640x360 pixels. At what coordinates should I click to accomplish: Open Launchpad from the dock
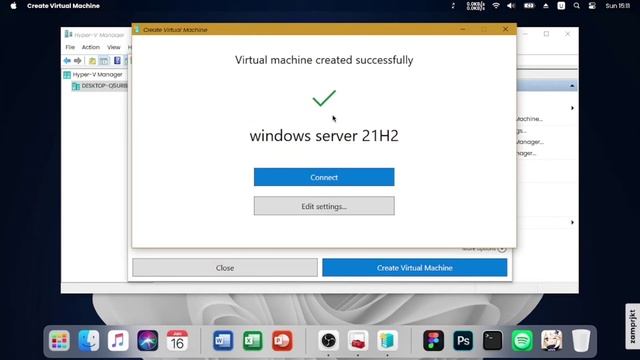60,340
